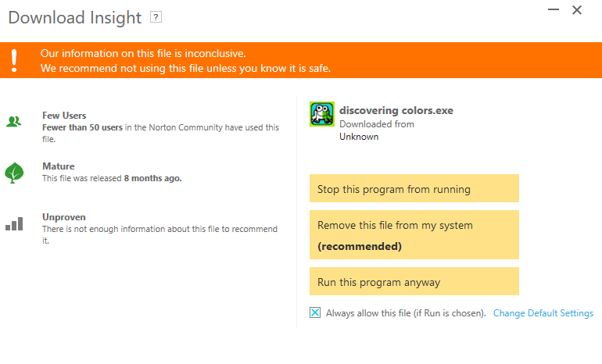This screenshot has width=602, height=364.
Task: Click the Download Insight title text
Action: (75, 18)
